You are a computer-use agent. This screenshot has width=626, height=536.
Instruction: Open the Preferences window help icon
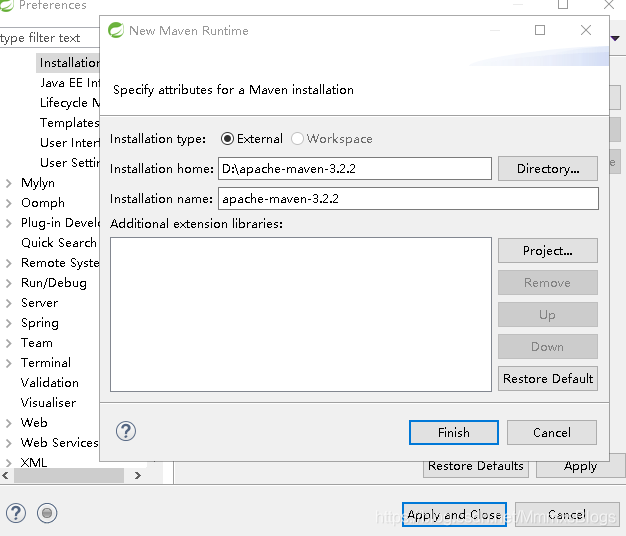(x=16, y=513)
